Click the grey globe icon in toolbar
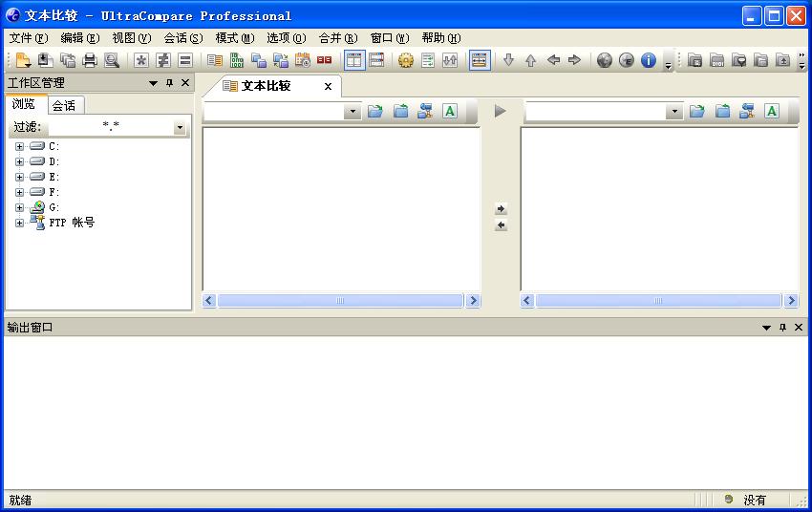 [605, 60]
